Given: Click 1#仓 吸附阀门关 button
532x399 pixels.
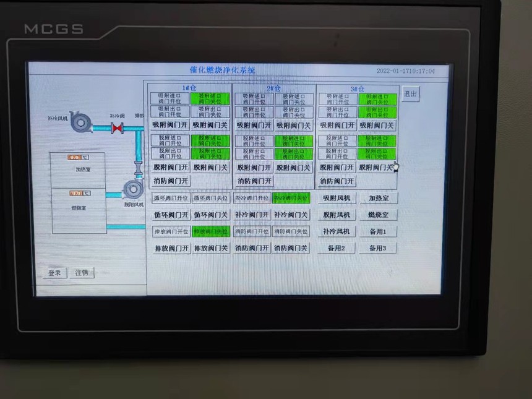Looking at the screenshot, I should pos(210,125).
